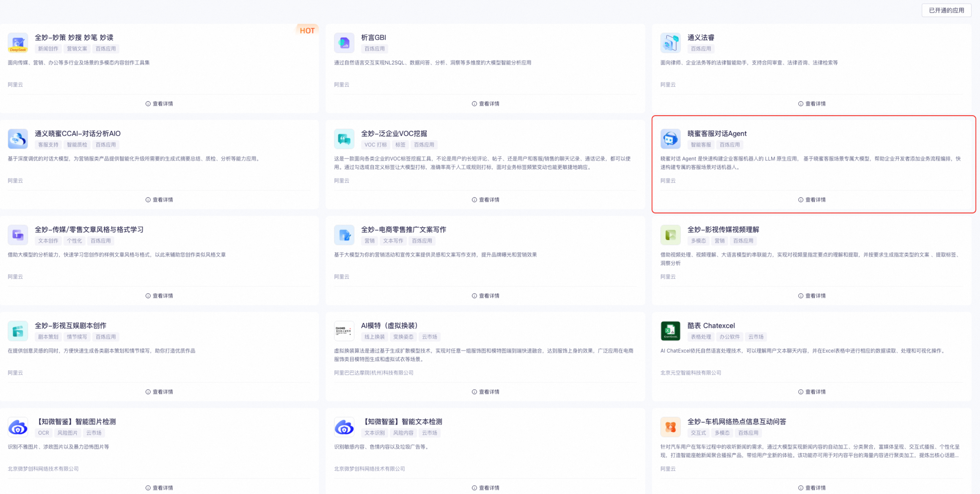Select the 风险内容 tag
Viewport: 980px width, 494px height.
(403, 433)
